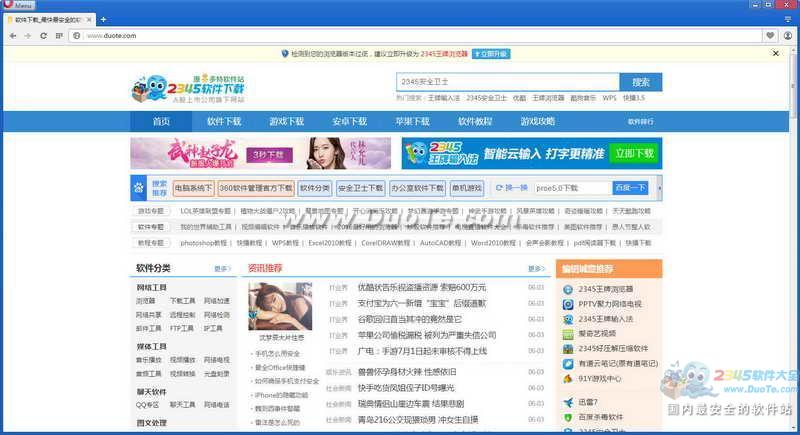Screen dimensions: 800x435
Task: Open the 游戏攻略 navigation tab
Action: 538,121
